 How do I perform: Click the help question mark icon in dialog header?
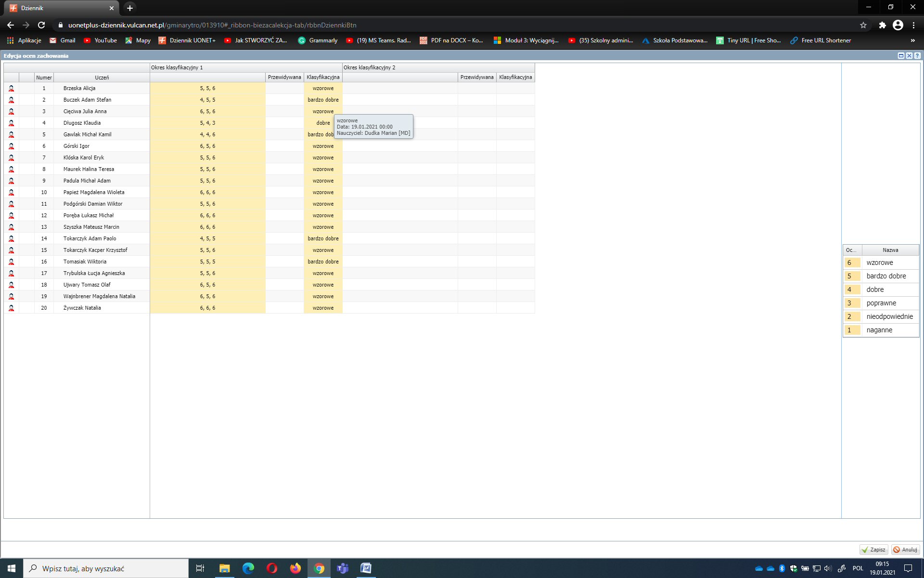(917, 56)
